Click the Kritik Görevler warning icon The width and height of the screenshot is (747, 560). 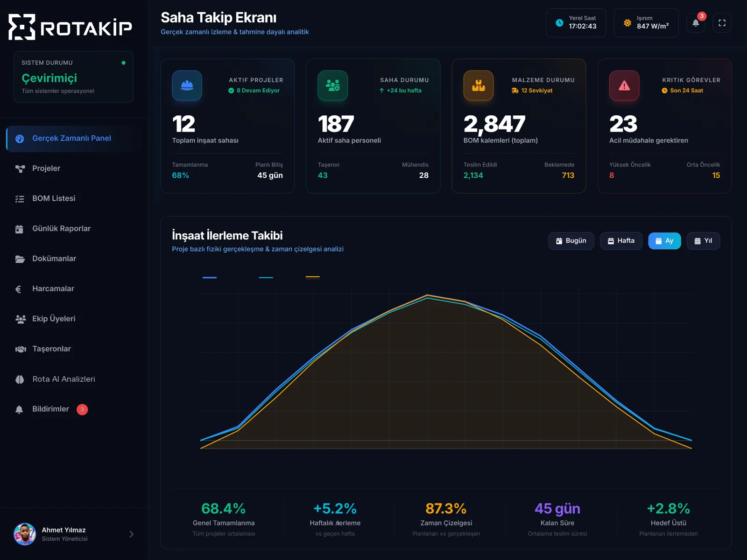coord(624,85)
